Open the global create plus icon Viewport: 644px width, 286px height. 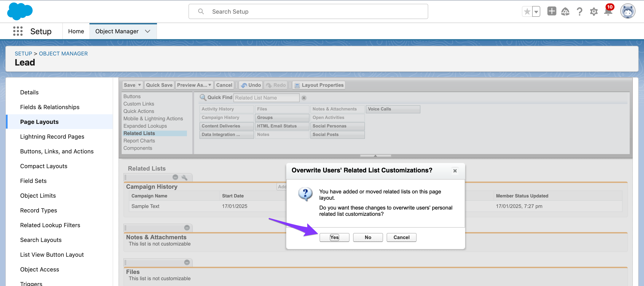[551, 11]
